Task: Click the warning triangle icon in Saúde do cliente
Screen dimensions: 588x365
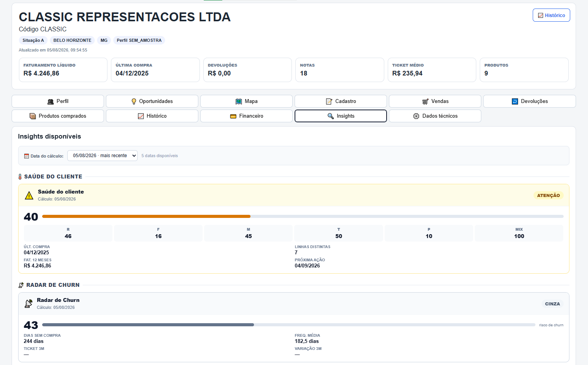Action: click(29, 195)
